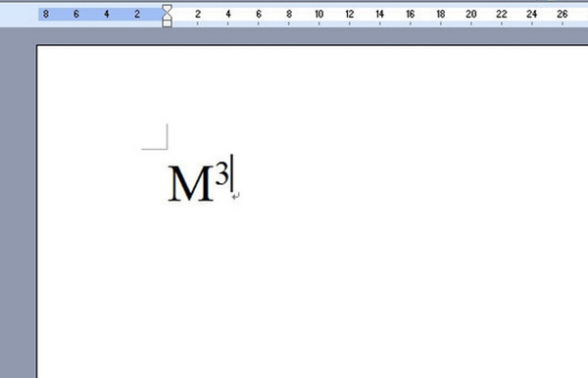The image size is (588, 378).
Task: Click ruler at the 20 mark
Action: 471,15
